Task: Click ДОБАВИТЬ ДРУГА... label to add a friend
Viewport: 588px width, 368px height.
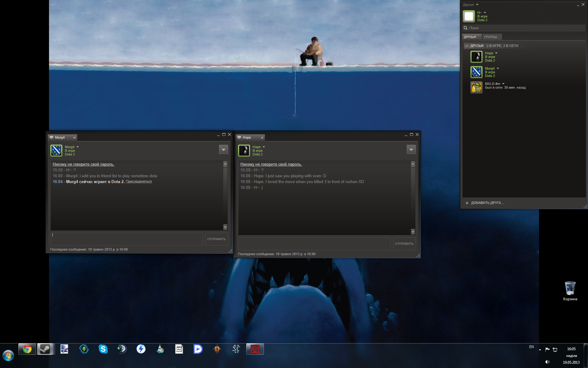Action: coord(487,203)
